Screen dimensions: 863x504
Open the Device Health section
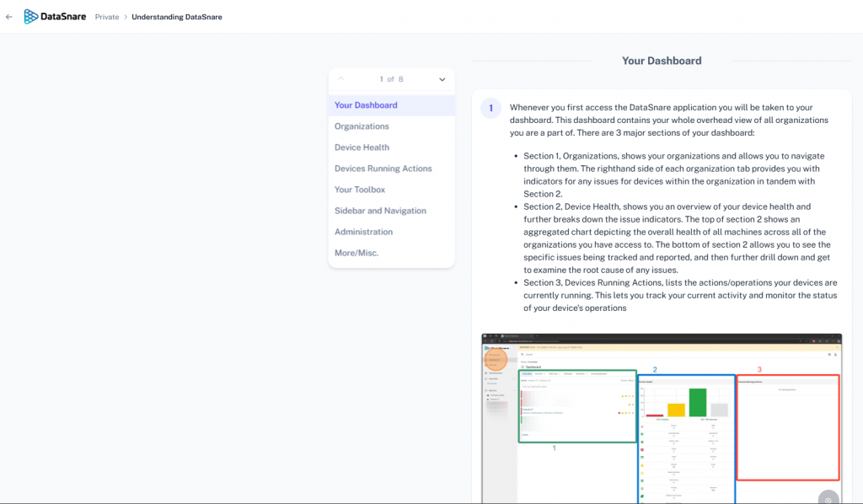coord(391,147)
